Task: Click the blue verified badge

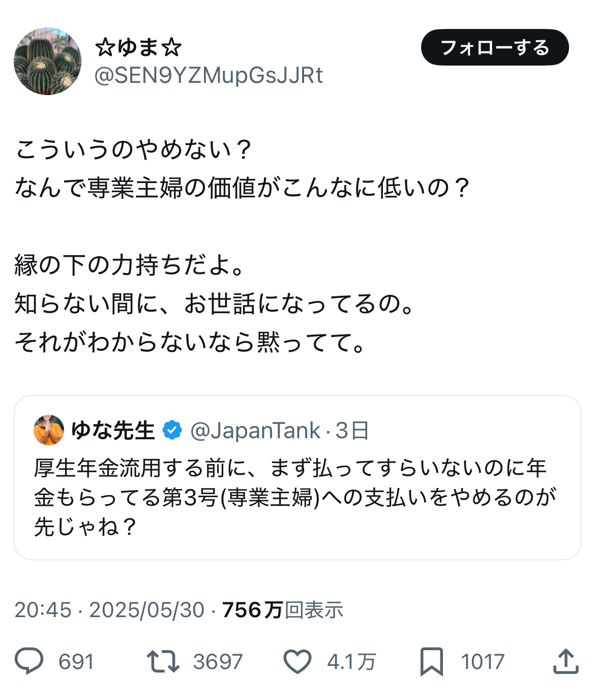Action: pyautogui.click(x=172, y=431)
